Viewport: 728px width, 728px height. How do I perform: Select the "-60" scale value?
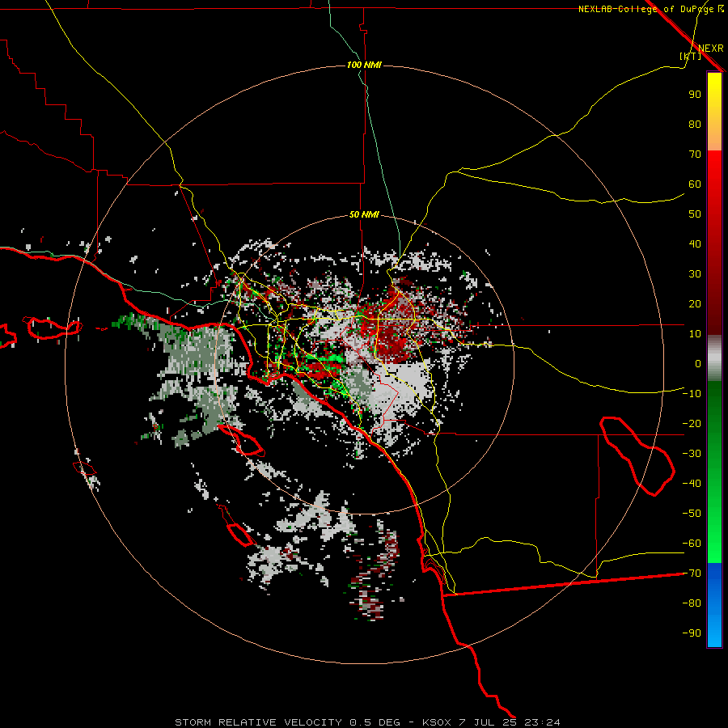click(692, 544)
